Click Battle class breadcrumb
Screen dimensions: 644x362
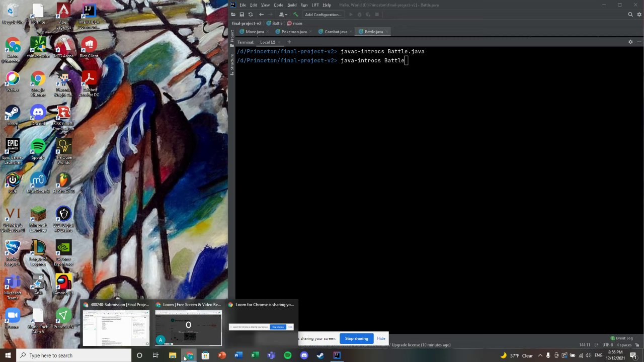pyautogui.click(x=275, y=23)
